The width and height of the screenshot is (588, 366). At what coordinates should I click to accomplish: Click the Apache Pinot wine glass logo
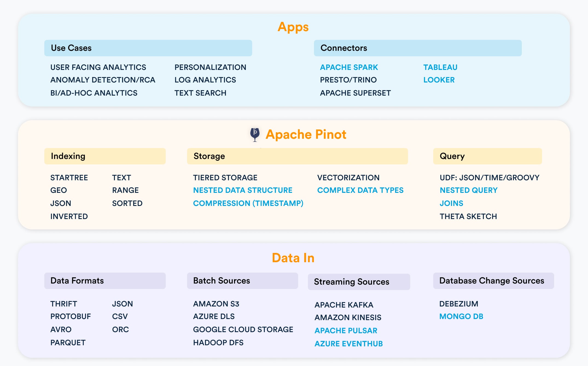[x=255, y=135]
